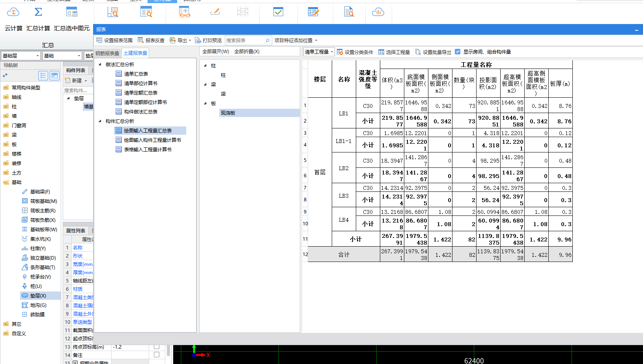Screen dimensions: 643x364
Task: Click the 搜索构件 search field
Action: tap(78, 90)
